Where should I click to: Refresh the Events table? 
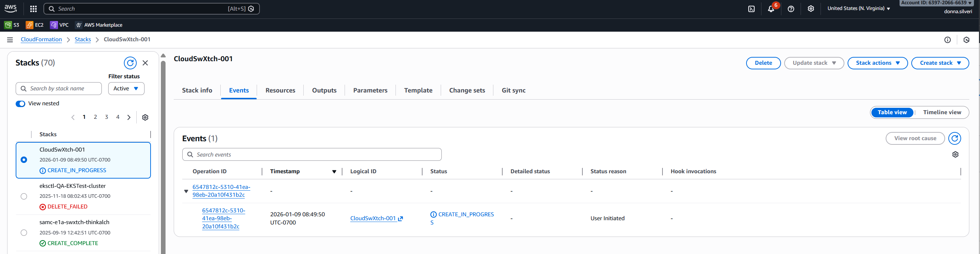954,138
